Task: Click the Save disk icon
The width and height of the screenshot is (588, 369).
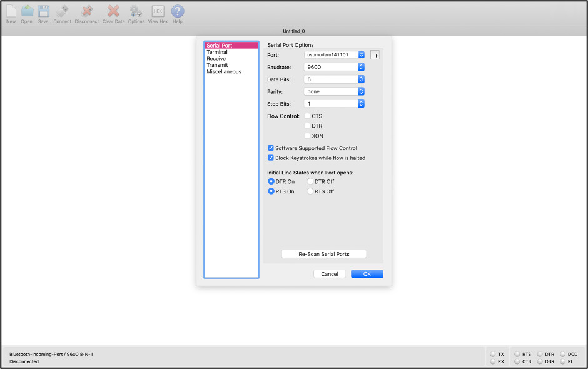Action: point(43,11)
